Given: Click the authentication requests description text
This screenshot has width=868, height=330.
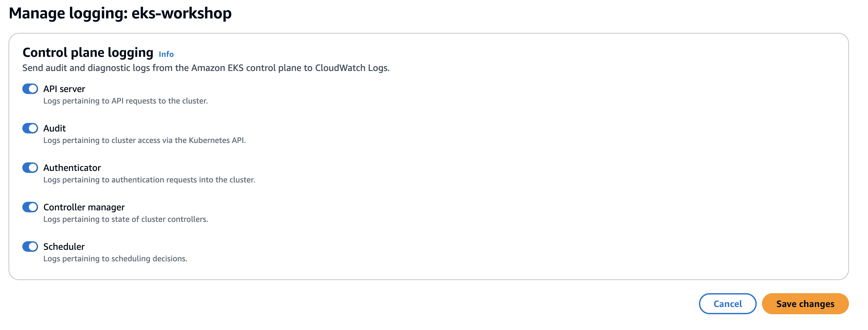Looking at the screenshot, I should point(150,180).
